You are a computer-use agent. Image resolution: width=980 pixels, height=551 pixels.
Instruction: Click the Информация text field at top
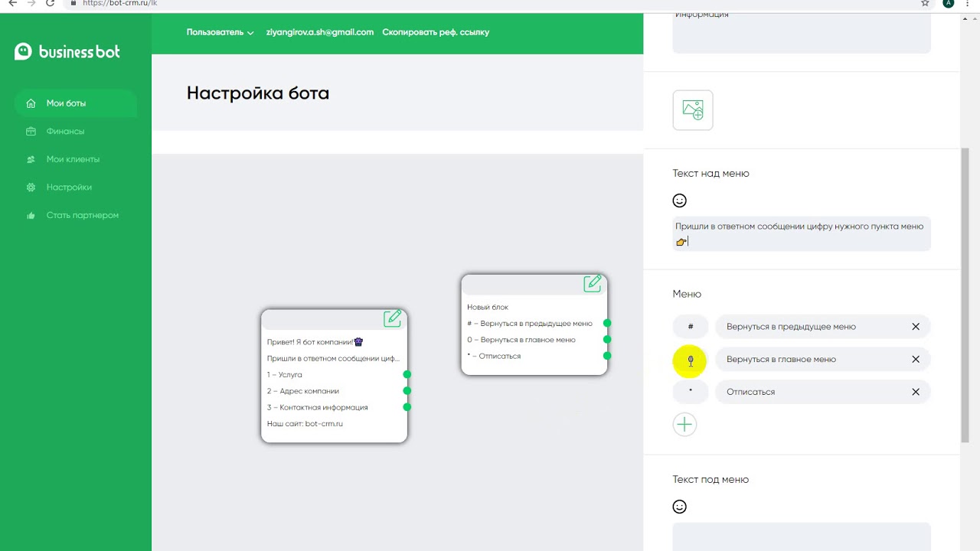(x=802, y=33)
